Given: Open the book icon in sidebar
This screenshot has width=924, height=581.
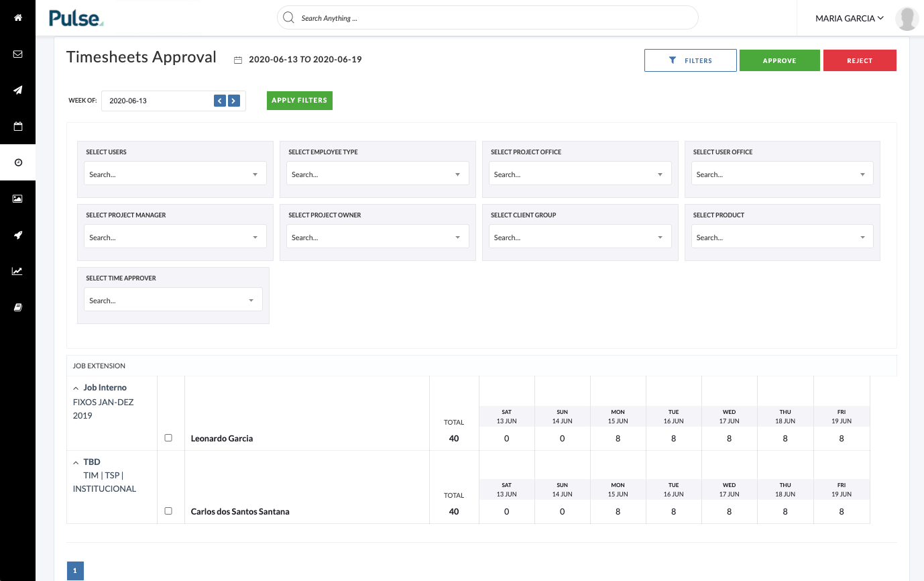Looking at the screenshot, I should click(x=17, y=307).
